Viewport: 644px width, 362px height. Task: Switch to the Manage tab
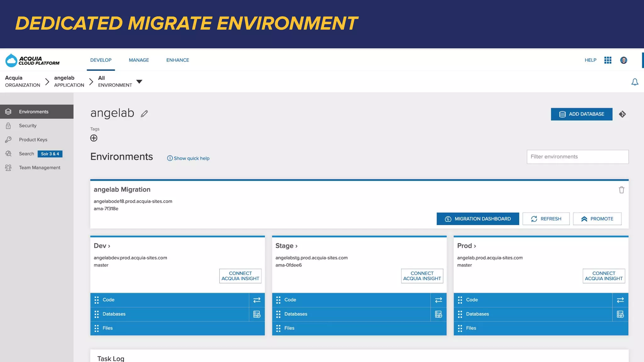tap(139, 60)
